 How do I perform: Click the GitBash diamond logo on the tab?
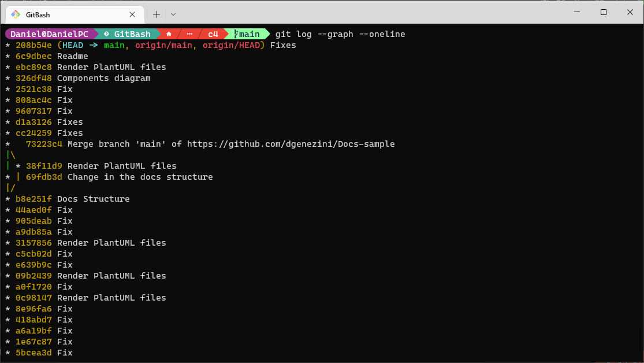pyautogui.click(x=16, y=14)
